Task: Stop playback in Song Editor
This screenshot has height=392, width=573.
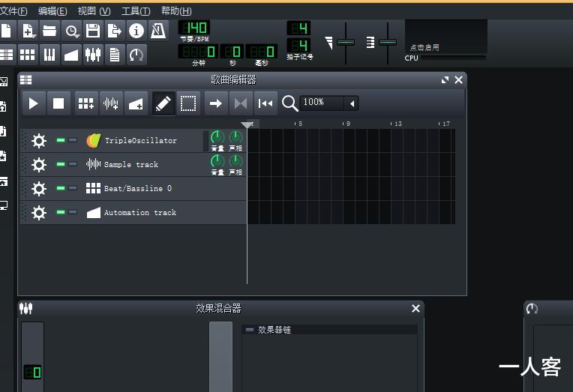Action: click(58, 103)
